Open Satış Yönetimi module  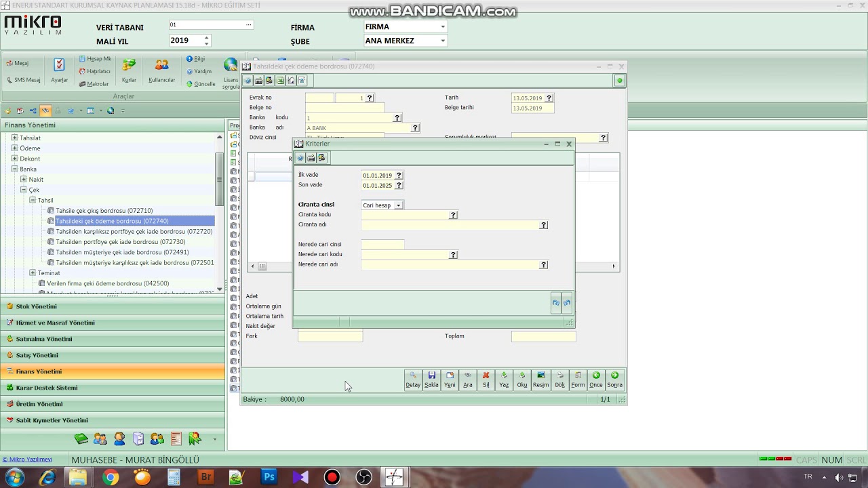point(113,355)
